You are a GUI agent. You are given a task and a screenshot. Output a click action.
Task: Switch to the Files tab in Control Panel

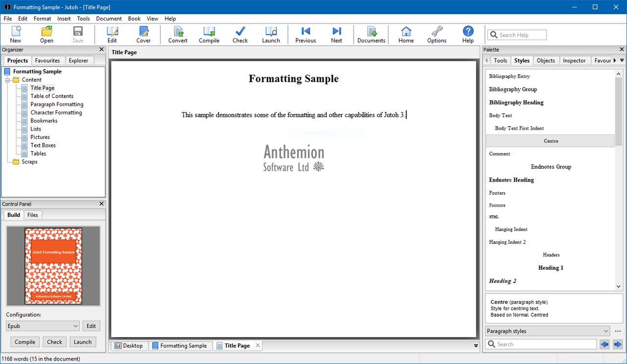click(x=33, y=215)
